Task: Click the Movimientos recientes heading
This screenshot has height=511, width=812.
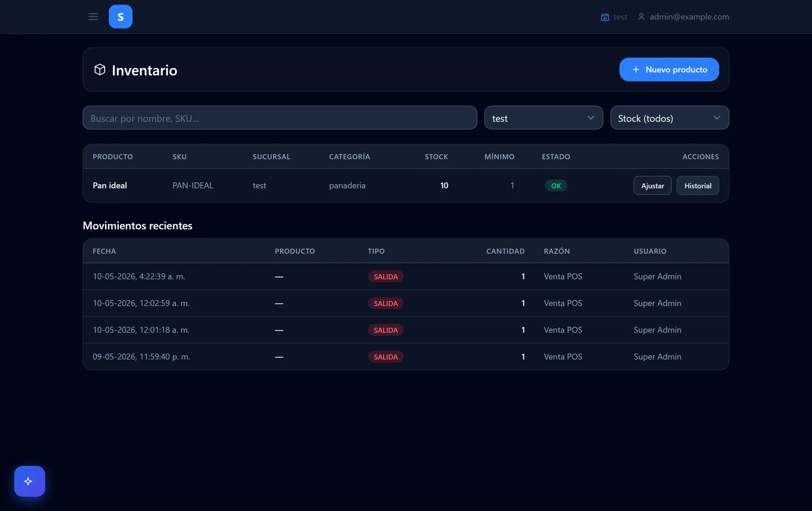Action: pos(138,226)
